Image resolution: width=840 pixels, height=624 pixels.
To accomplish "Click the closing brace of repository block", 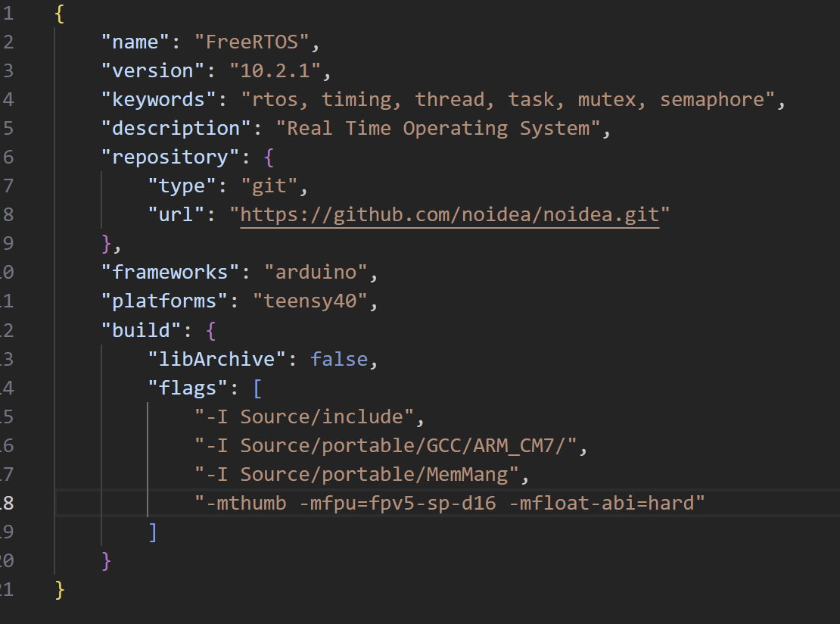I will (106, 244).
